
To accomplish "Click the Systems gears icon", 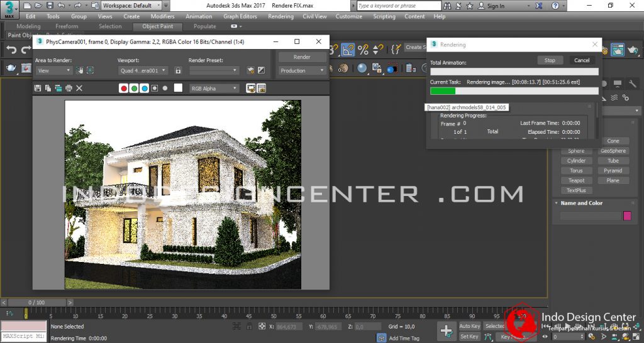I will (626, 97).
